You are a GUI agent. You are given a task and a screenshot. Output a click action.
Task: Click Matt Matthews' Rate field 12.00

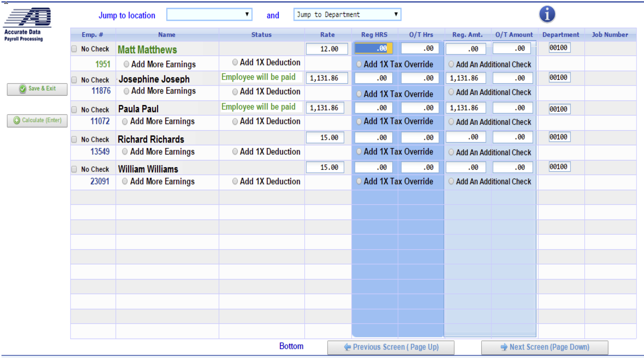click(x=327, y=49)
